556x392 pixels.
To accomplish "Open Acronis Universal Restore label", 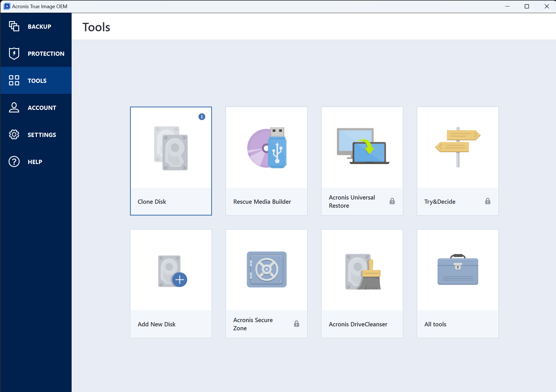I will coord(352,201).
